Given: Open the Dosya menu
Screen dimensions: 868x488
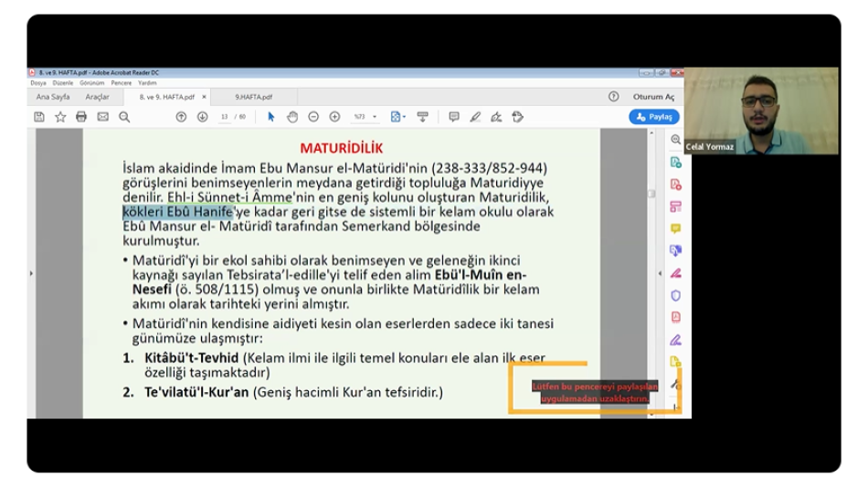Looking at the screenshot, I should [38, 83].
